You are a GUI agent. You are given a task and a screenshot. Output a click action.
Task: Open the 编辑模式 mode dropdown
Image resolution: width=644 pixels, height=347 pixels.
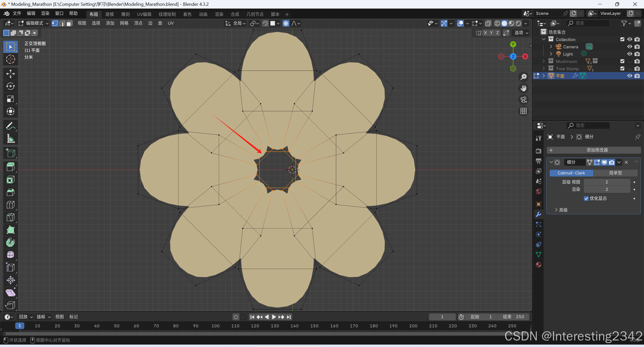34,23
